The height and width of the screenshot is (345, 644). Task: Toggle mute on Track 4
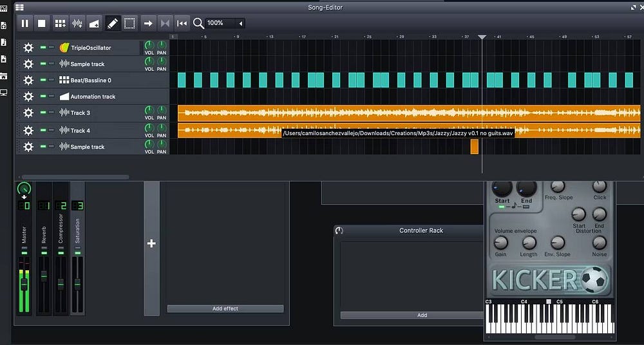point(43,131)
